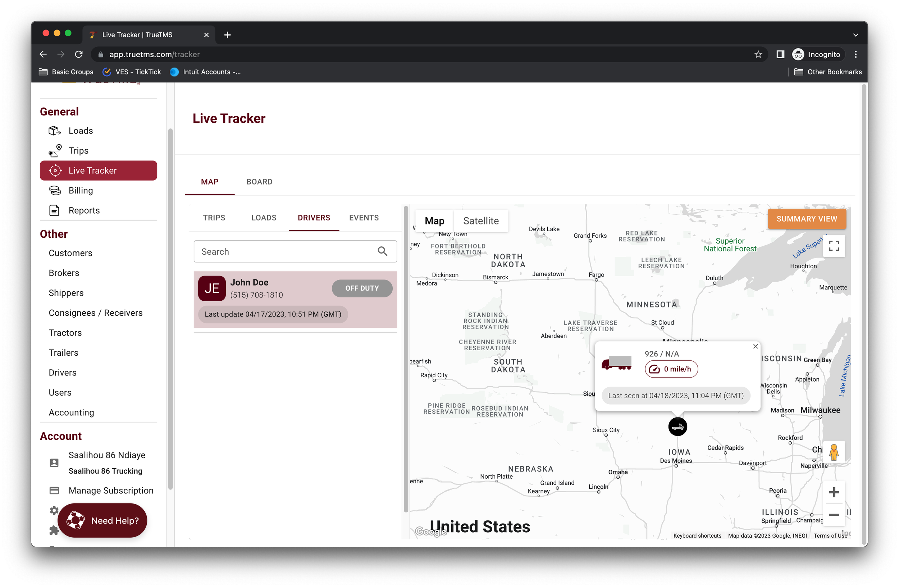Expand the browser tab search chevron
This screenshot has width=899, height=588.
pyautogui.click(x=855, y=35)
